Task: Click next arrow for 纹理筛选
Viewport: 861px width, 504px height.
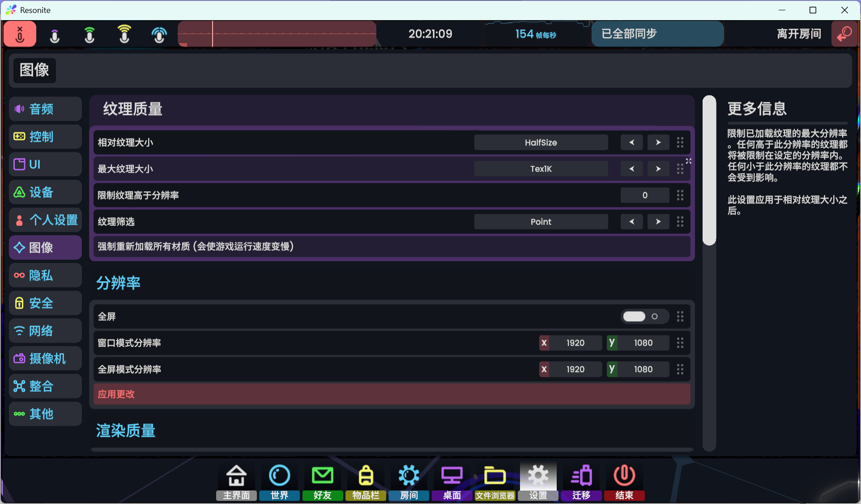Action: pos(658,222)
